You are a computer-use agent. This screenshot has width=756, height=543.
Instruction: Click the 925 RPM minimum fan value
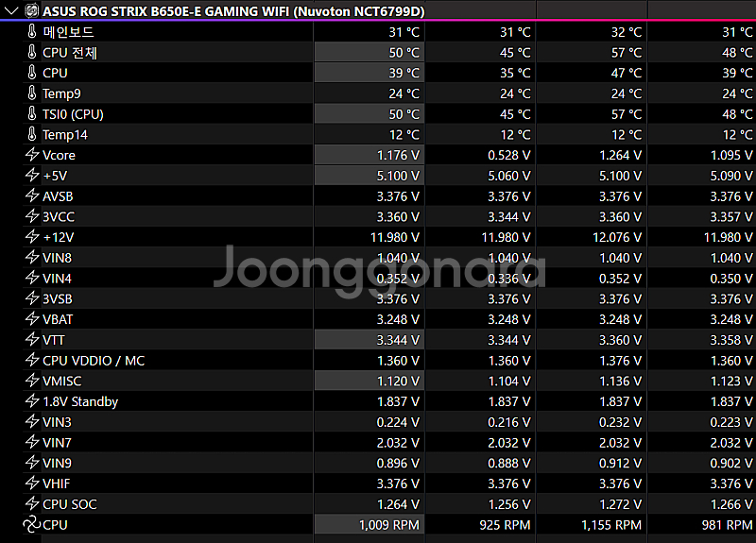click(x=505, y=525)
